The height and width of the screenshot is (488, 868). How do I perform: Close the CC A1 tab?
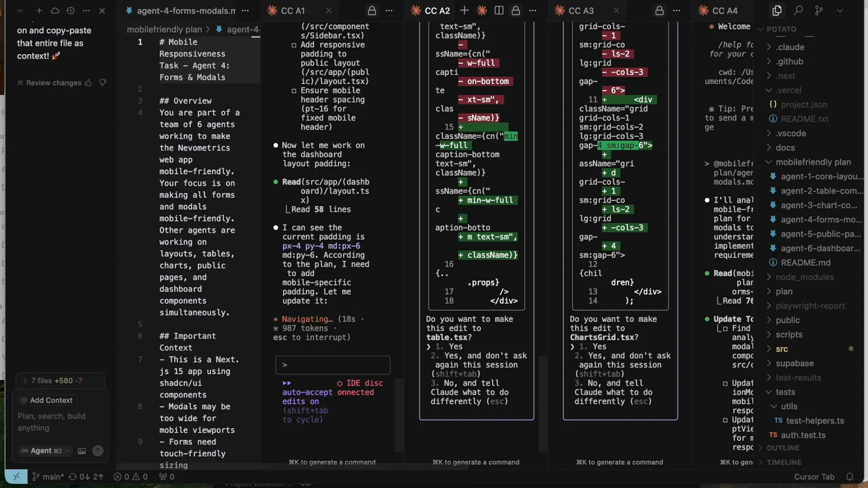[x=329, y=11]
